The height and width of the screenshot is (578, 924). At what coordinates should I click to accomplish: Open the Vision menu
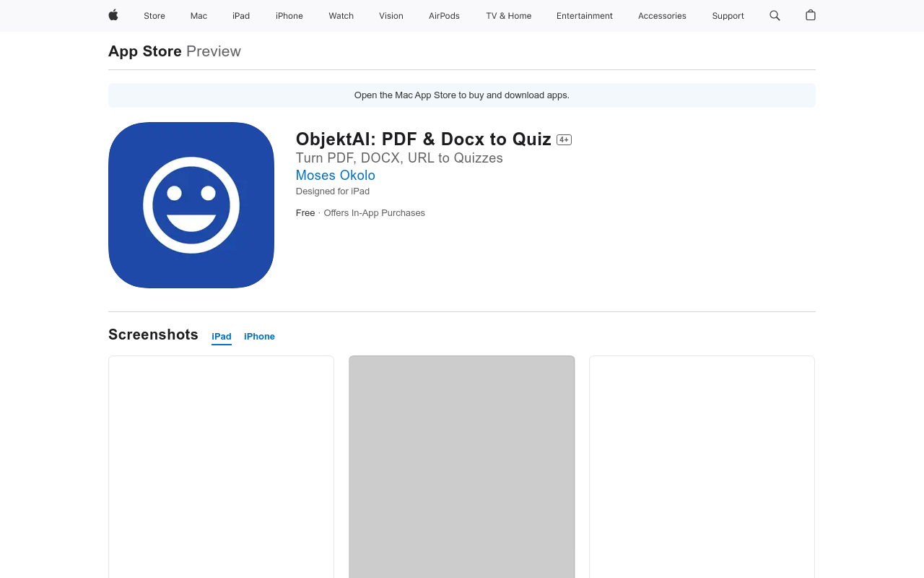pyautogui.click(x=391, y=16)
